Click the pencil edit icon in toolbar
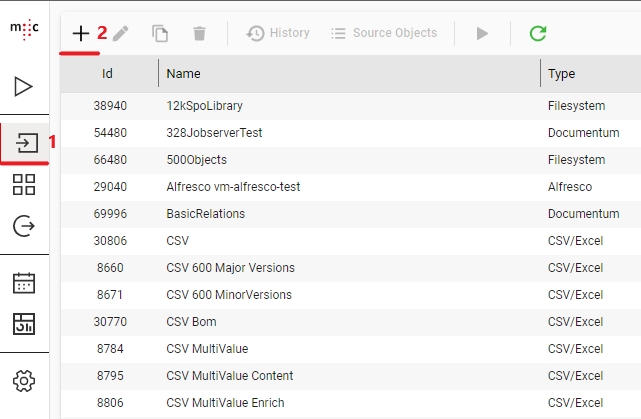Viewport: 641px width, 419px height. 120,33
